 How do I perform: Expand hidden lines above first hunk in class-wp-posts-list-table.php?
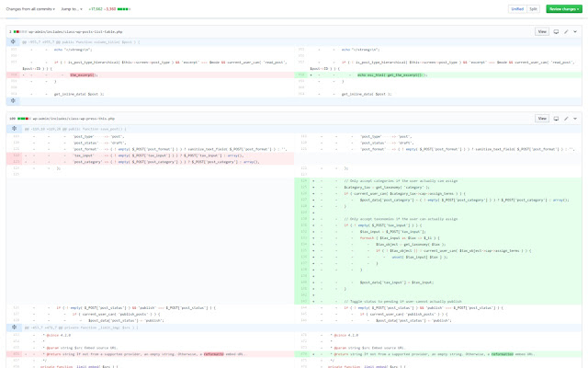tap(13, 42)
